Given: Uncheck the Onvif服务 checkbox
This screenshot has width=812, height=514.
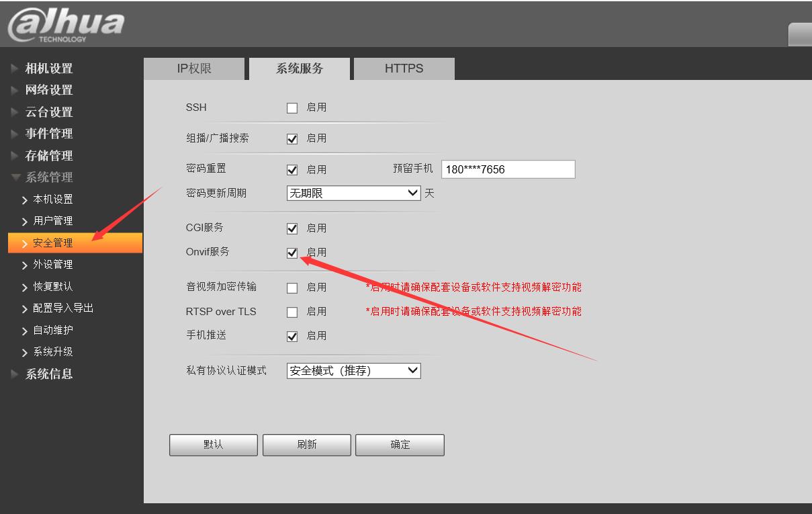Looking at the screenshot, I should [x=292, y=253].
